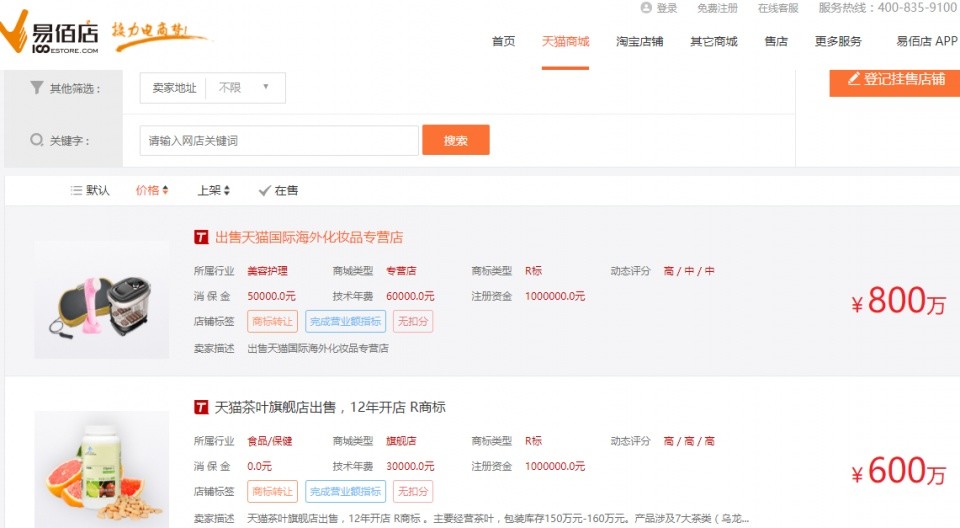The width and height of the screenshot is (960, 528).
Task: Open listing 出售天猫国际海外化妆品专营店
Action: coord(309,238)
